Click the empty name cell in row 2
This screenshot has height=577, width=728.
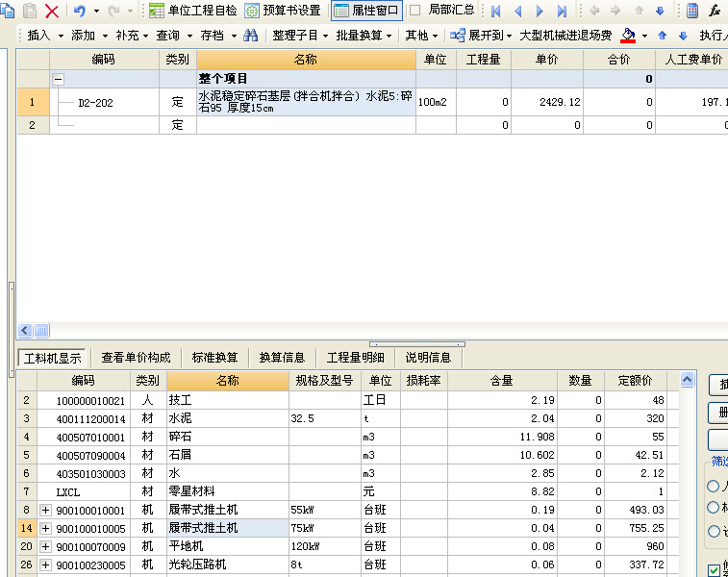(306, 125)
